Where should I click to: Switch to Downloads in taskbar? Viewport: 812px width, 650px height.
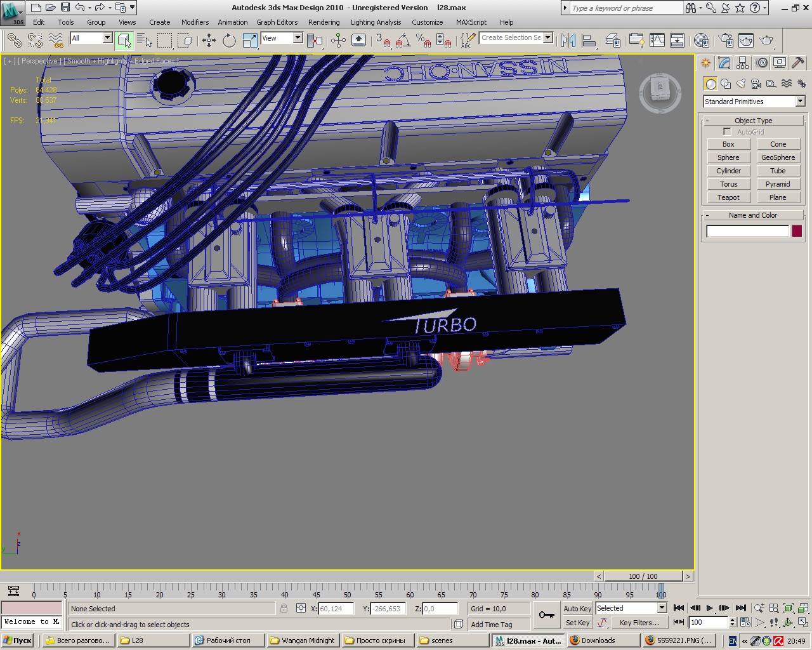603,640
